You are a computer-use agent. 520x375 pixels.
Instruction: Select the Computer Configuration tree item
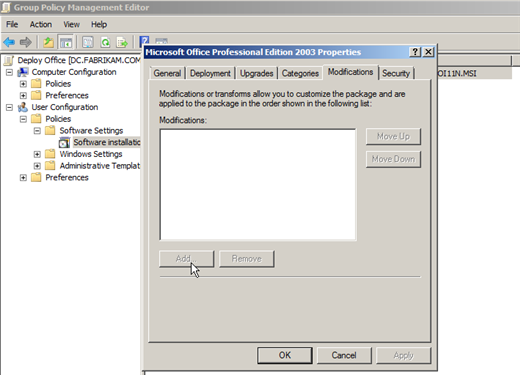tap(74, 72)
